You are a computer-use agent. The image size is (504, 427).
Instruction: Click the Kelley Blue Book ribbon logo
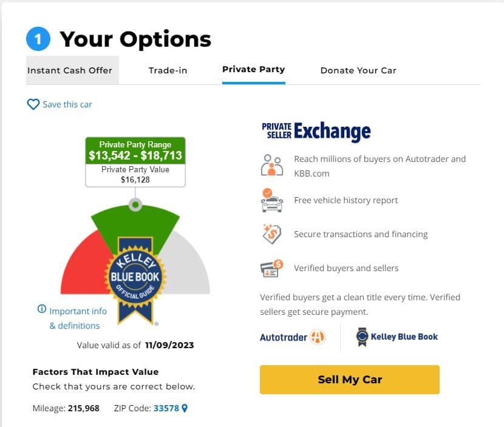(x=363, y=337)
